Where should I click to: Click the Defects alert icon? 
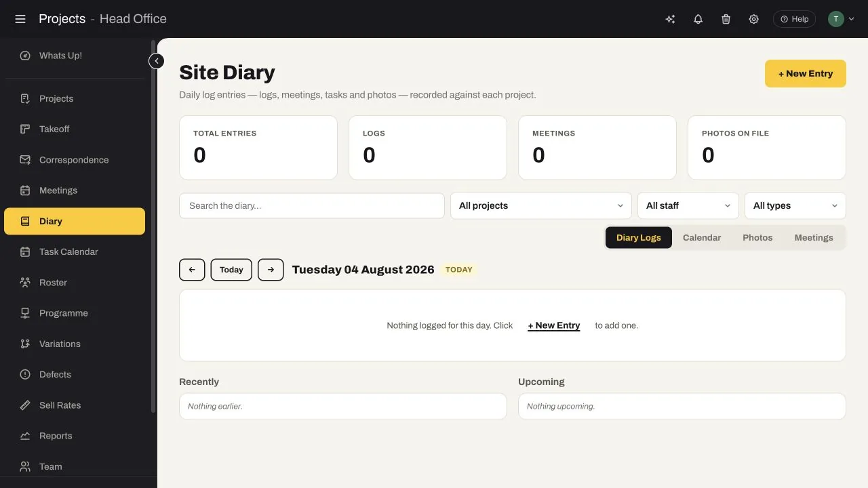[25, 374]
